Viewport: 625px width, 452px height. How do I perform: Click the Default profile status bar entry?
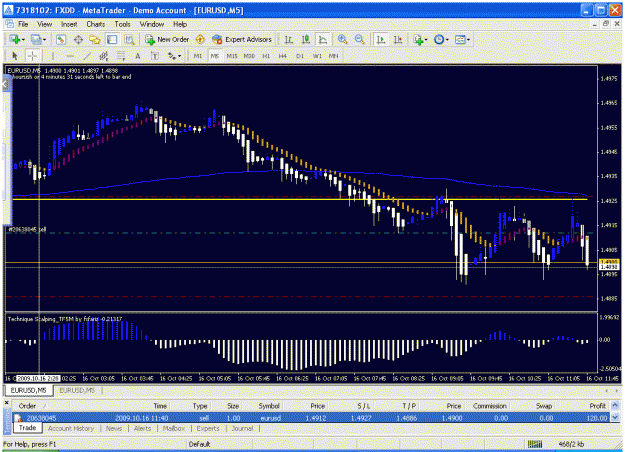199,444
